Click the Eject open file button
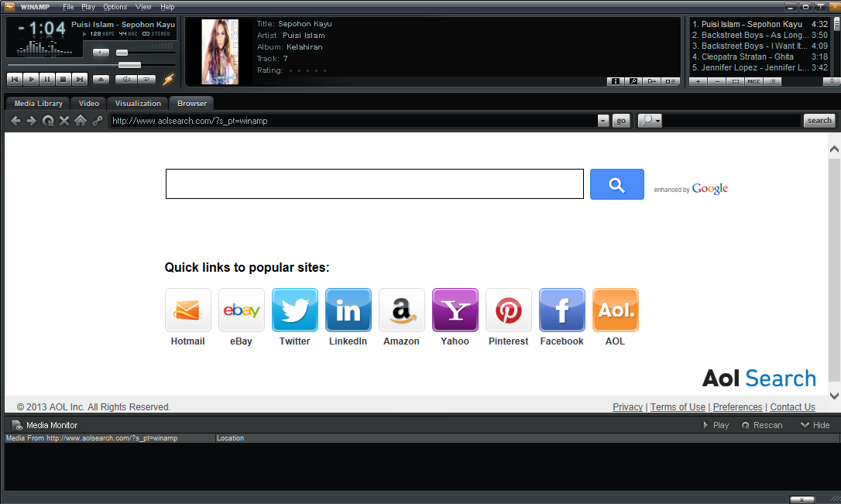 click(101, 79)
